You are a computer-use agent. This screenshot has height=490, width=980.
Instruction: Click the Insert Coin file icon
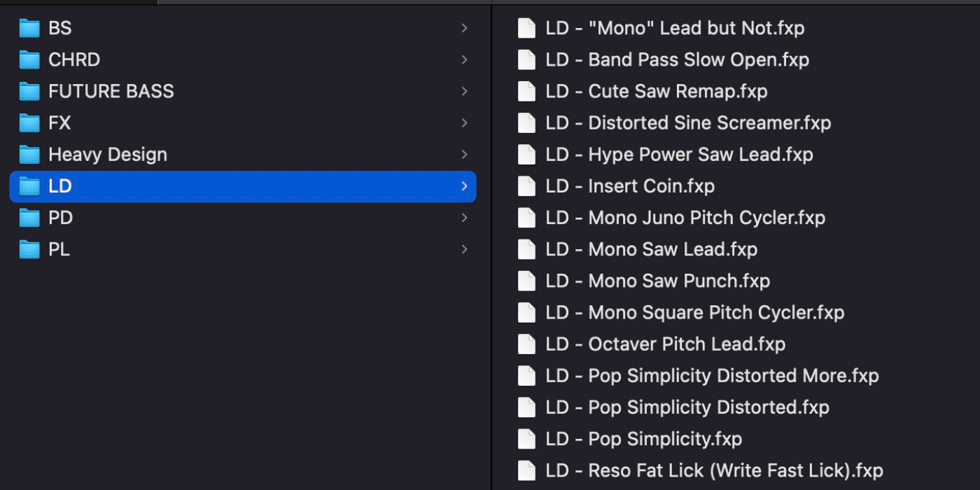(x=526, y=186)
